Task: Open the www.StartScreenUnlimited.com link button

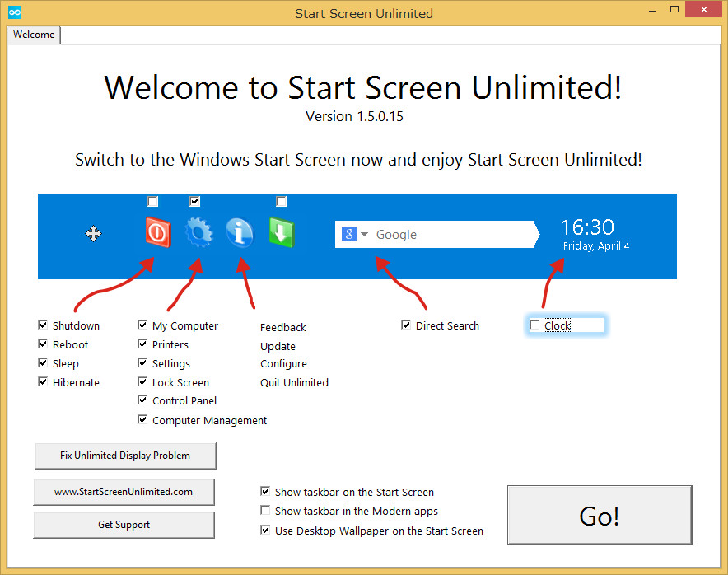Action: tap(124, 492)
